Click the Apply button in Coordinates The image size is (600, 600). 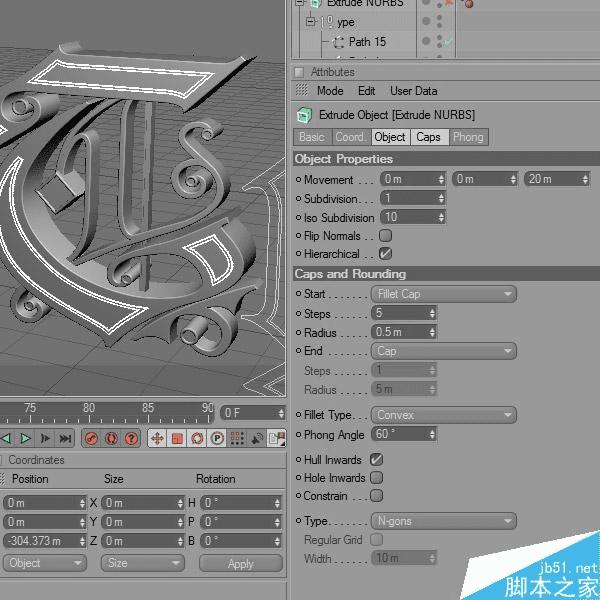coord(241,564)
